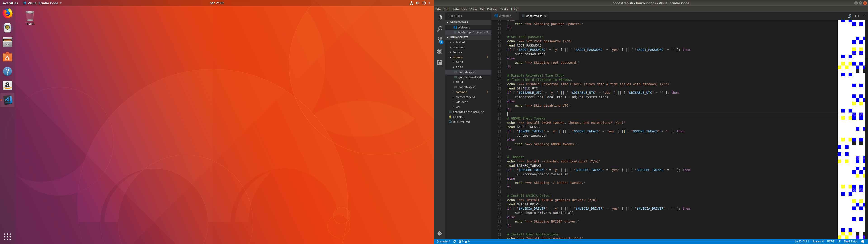
Task: Click the Open Changes icon in editor toolbar
Action: [849, 16]
